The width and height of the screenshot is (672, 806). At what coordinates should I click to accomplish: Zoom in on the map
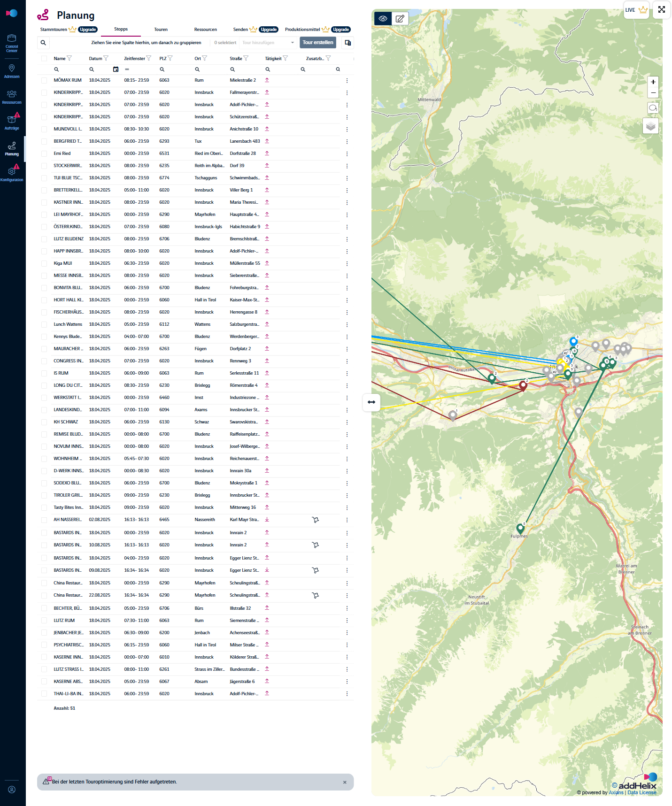click(653, 82)
